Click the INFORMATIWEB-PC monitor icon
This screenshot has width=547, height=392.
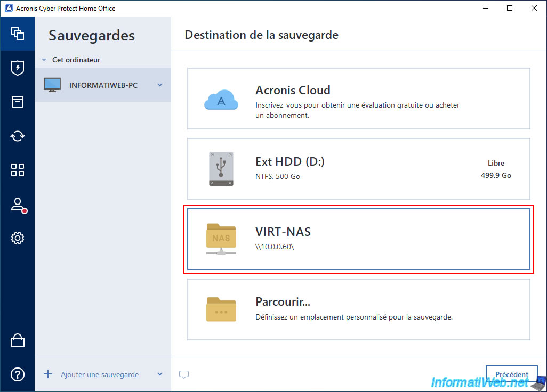pos(52,85)
